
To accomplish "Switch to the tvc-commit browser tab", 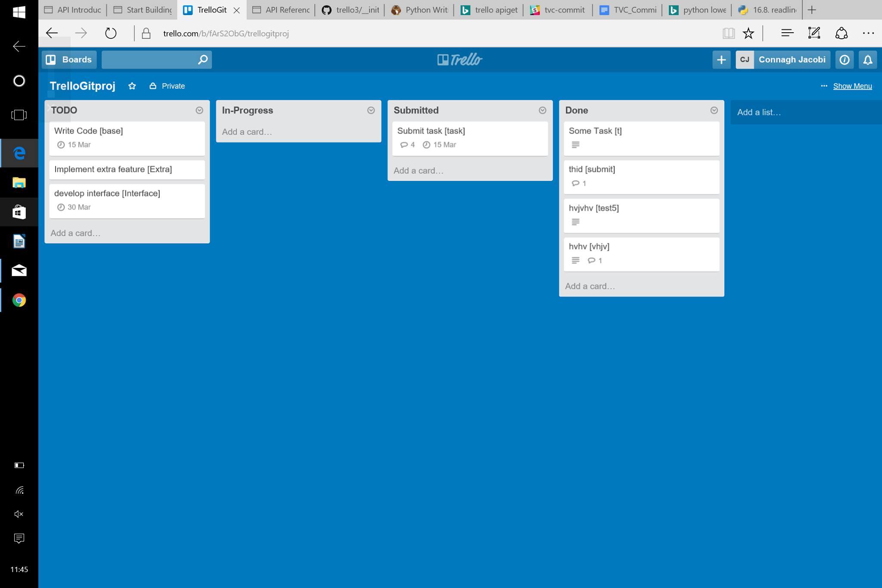I will (x=559, y=9).
